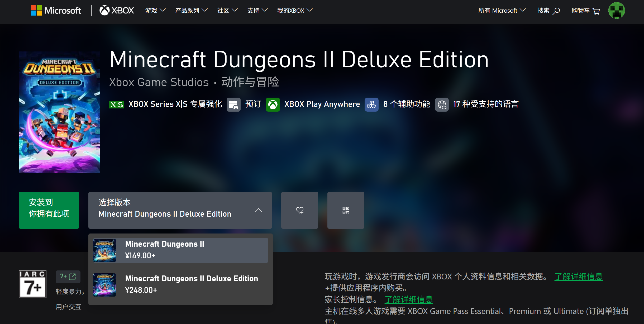Click the accessibility features icon
Image resolution: width=644 pixels, height=324 pixels.
point(371,104)
